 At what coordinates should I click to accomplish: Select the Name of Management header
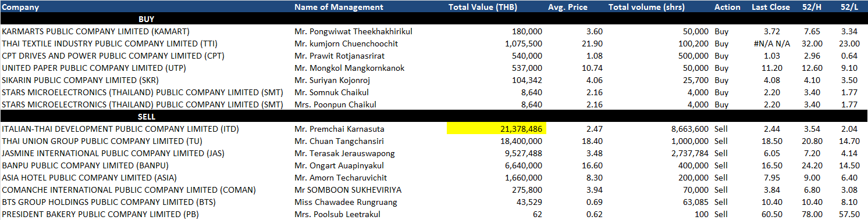tap(339, 7)
